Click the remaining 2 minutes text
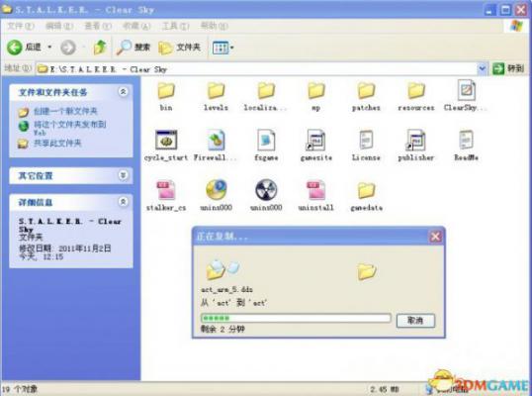 click(222, 329)
